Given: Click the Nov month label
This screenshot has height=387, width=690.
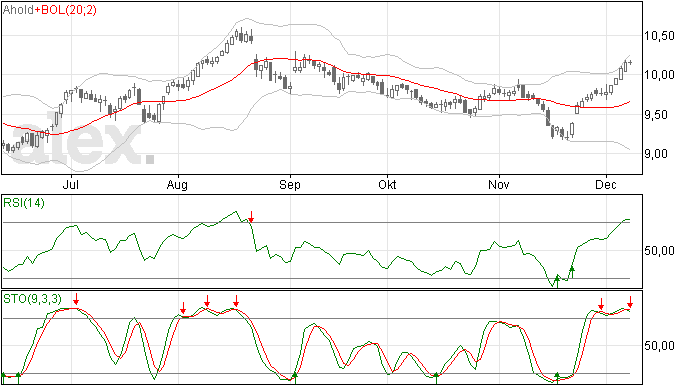Looking at the screenshot, I should point(499,184).
